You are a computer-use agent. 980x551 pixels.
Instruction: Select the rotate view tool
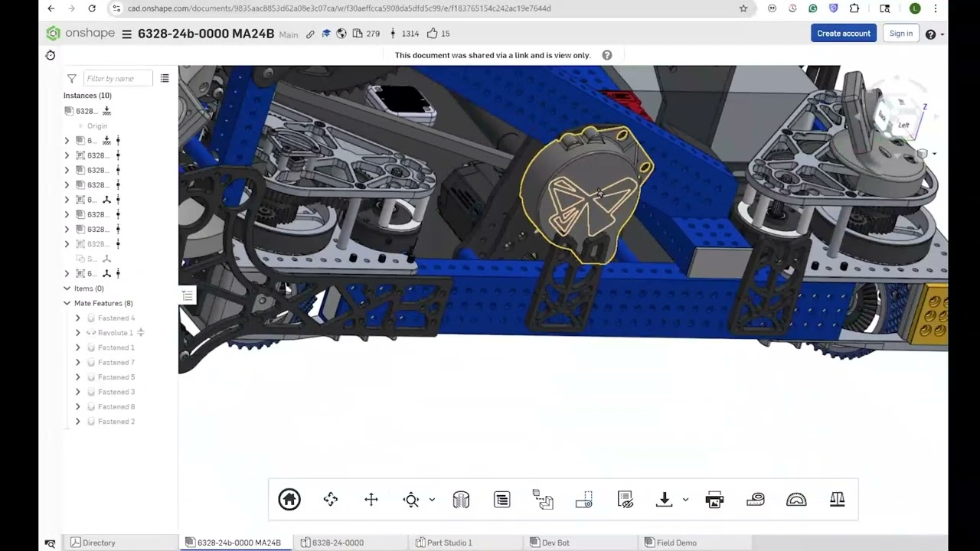[331, 500]
